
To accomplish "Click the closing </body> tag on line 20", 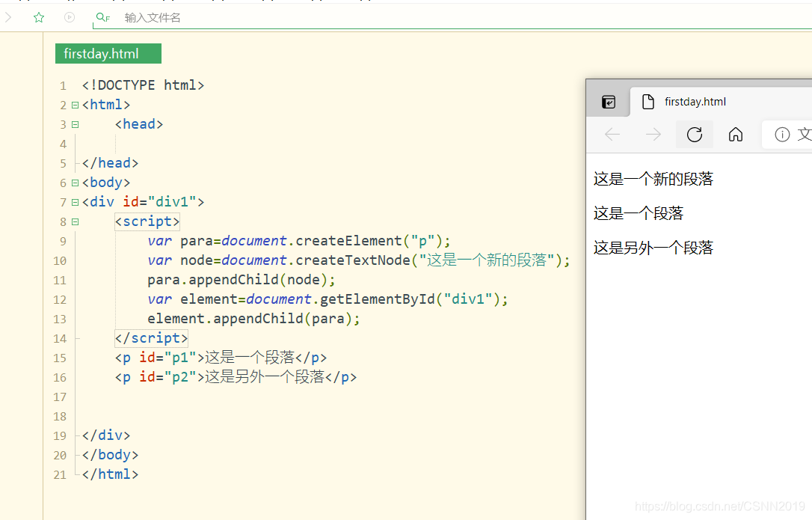I will 111,455.
